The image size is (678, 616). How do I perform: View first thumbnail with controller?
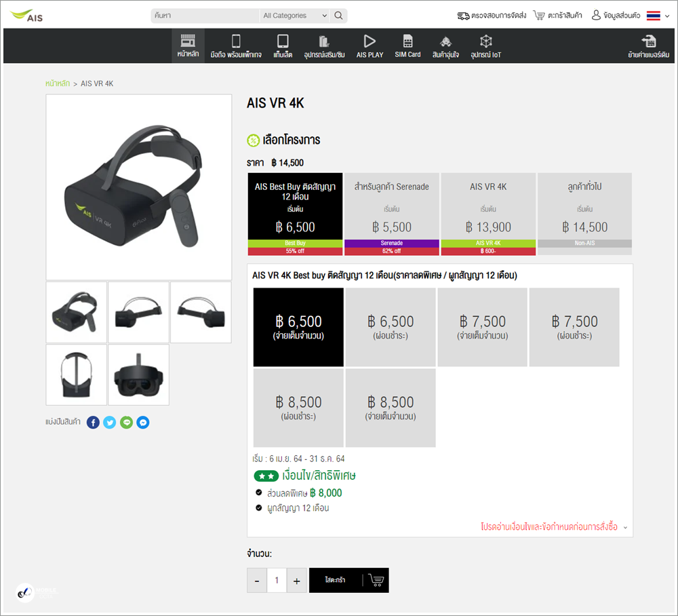tap(76, 312)
